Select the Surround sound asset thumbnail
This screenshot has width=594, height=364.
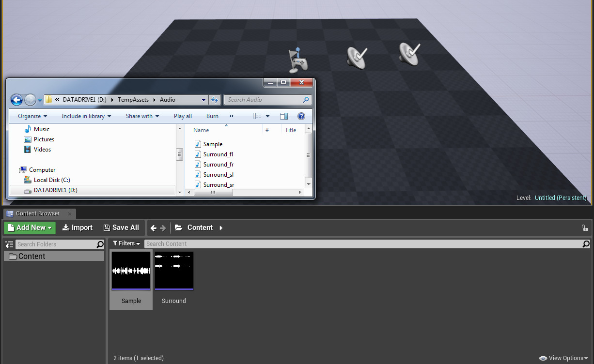(x=174, y=271)
